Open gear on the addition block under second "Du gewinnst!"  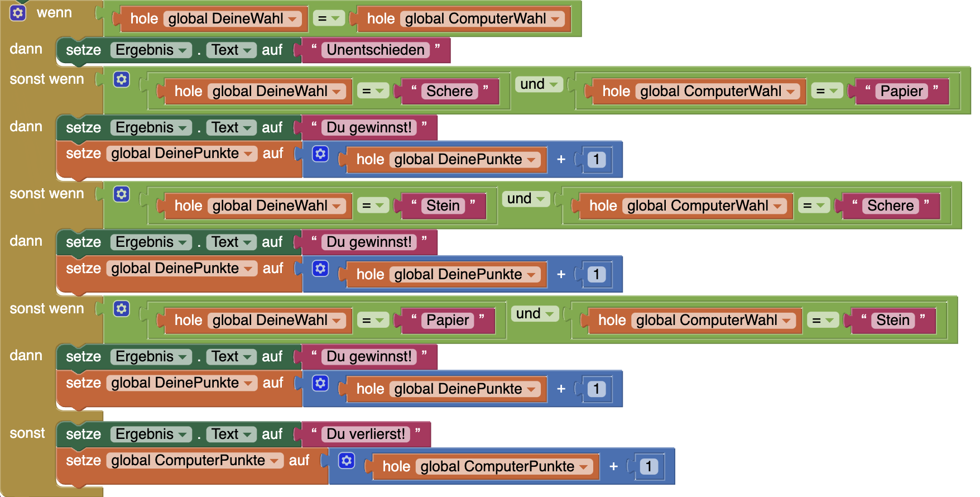(x=320, y=269)
